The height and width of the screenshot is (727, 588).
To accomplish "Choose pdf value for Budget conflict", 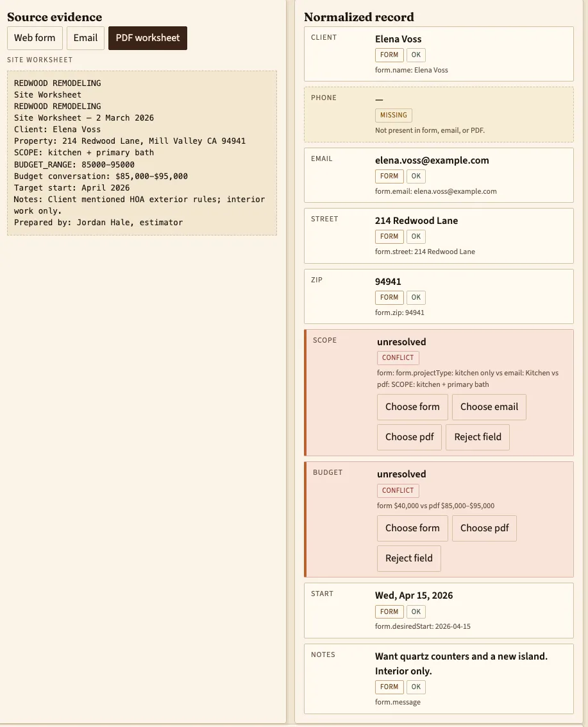I will tap(484, 528).
